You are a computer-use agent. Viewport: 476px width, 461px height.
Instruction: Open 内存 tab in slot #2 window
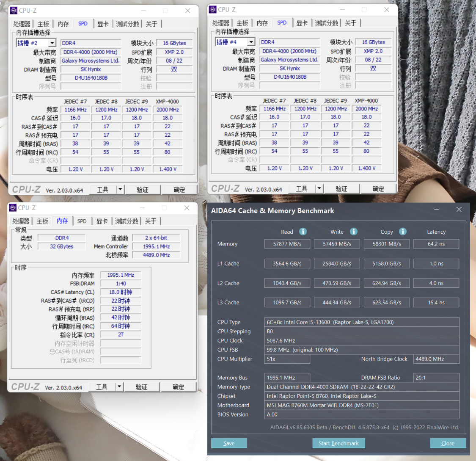63,24
